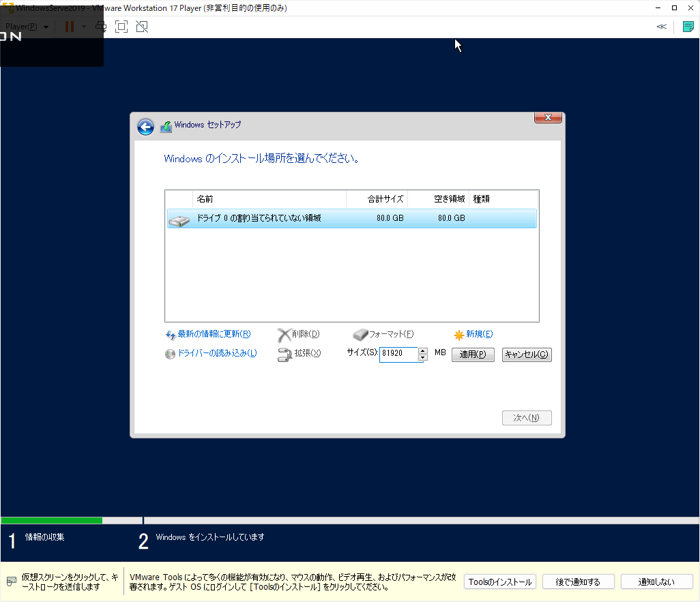Click the 拡張(X) extend option
Screen dimensions: 700x602
click(307, 353)
